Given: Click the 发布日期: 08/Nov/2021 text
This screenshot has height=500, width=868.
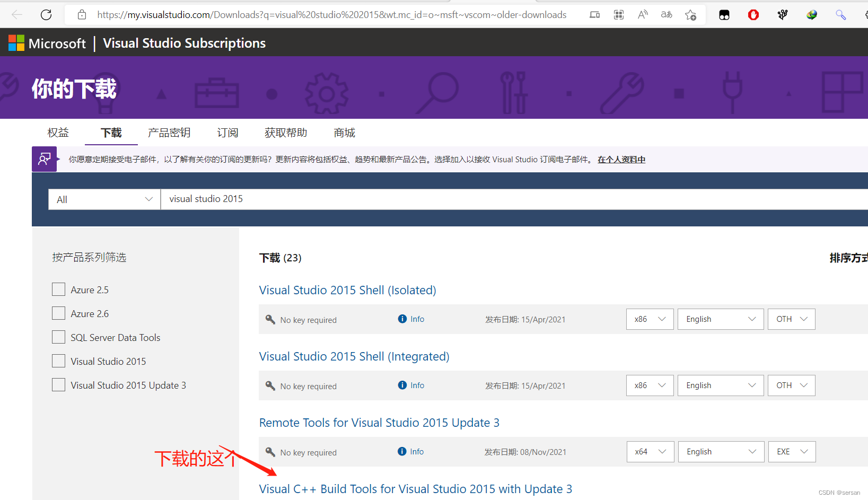Looking at the screenshot, I should tap(525, 452).
